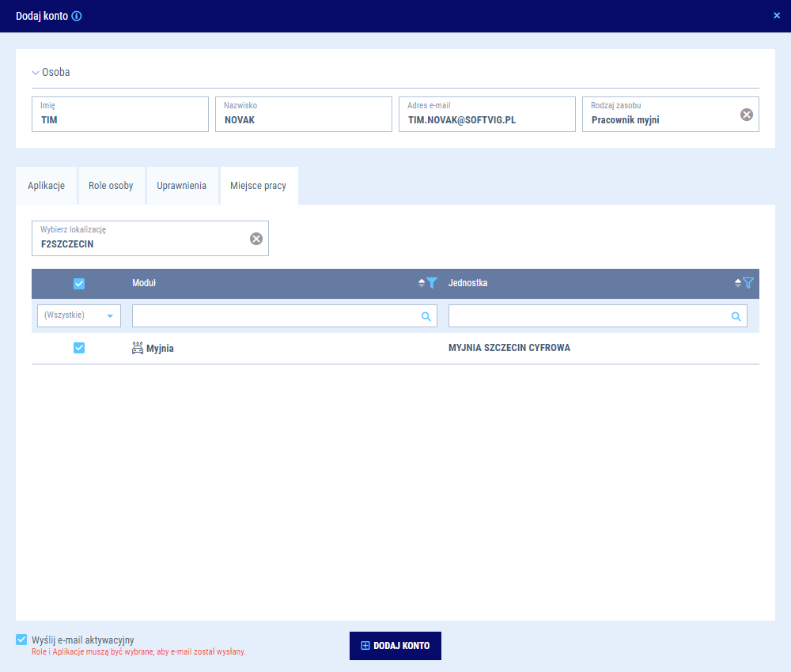Close the Dodaj konto dialog
This screenshot has width=791, height=672.
[x=776, y=16]
